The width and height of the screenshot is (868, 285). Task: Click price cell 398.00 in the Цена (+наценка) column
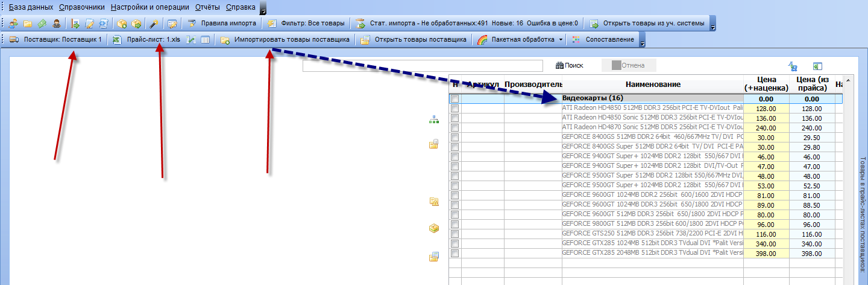[766, 253]
